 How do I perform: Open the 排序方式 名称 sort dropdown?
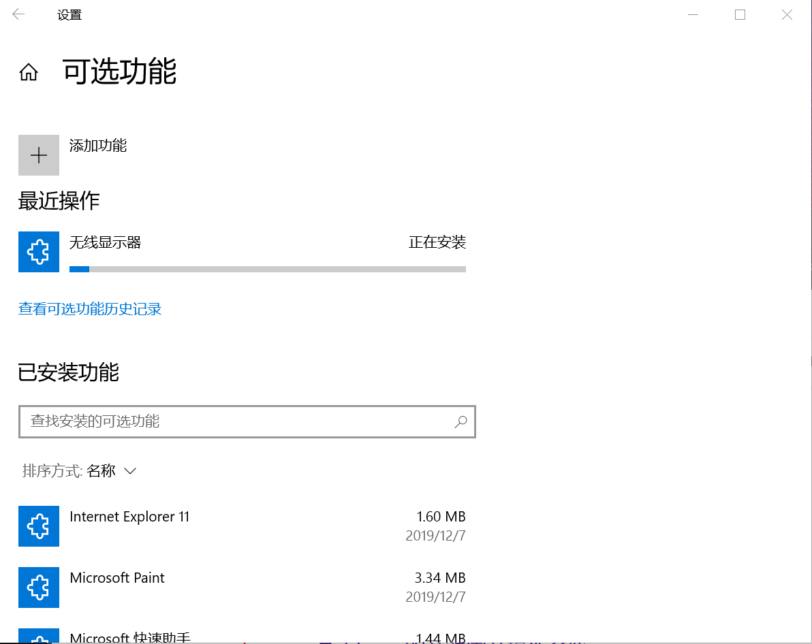[x=79, y=470]
